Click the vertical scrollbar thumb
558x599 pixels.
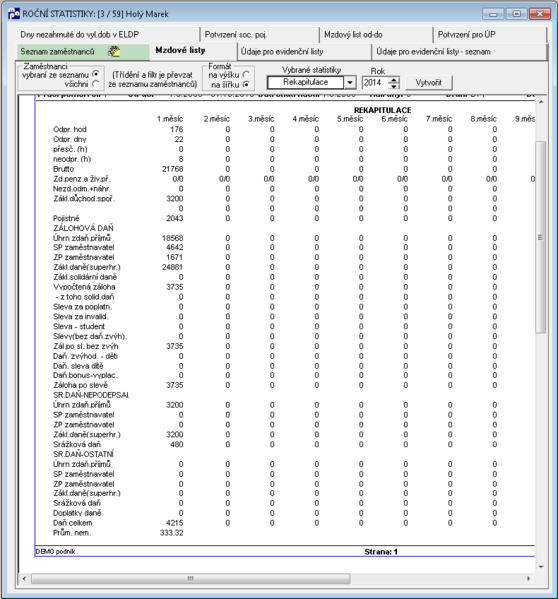pyautogui.click(x=541, y=237)
